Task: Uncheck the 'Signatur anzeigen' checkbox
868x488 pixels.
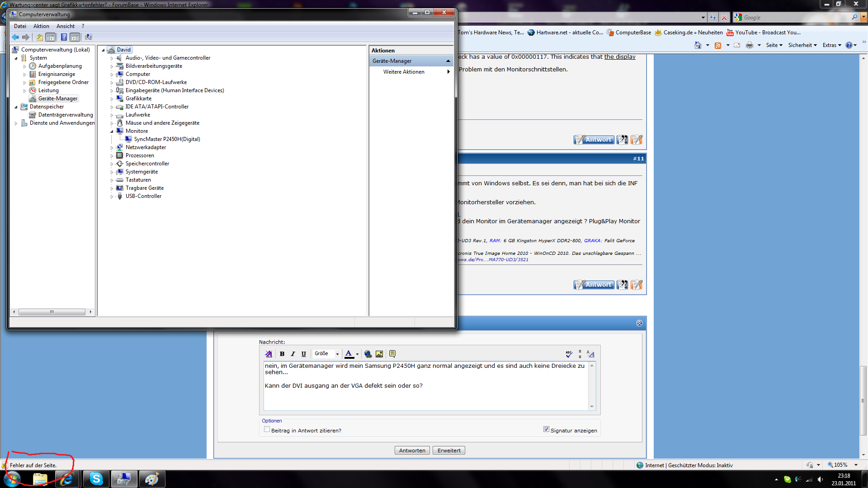Action: [x=546, y=429]
